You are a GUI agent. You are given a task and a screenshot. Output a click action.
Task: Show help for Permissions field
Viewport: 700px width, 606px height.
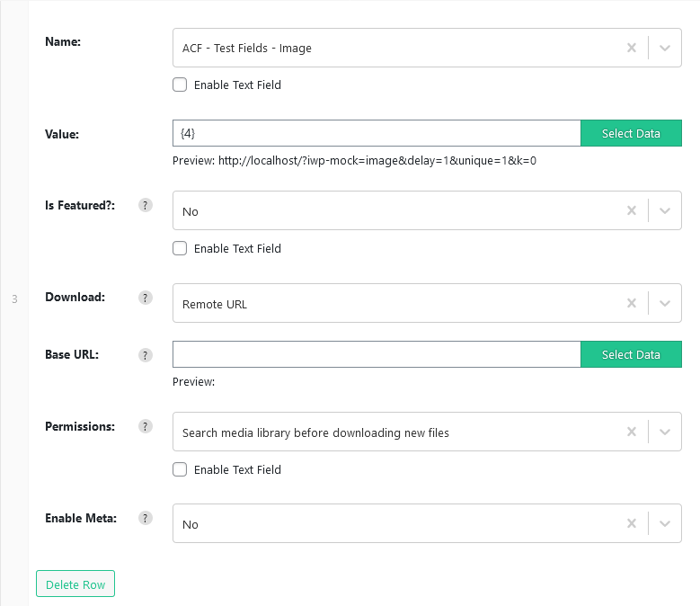[x=145, y=426]
